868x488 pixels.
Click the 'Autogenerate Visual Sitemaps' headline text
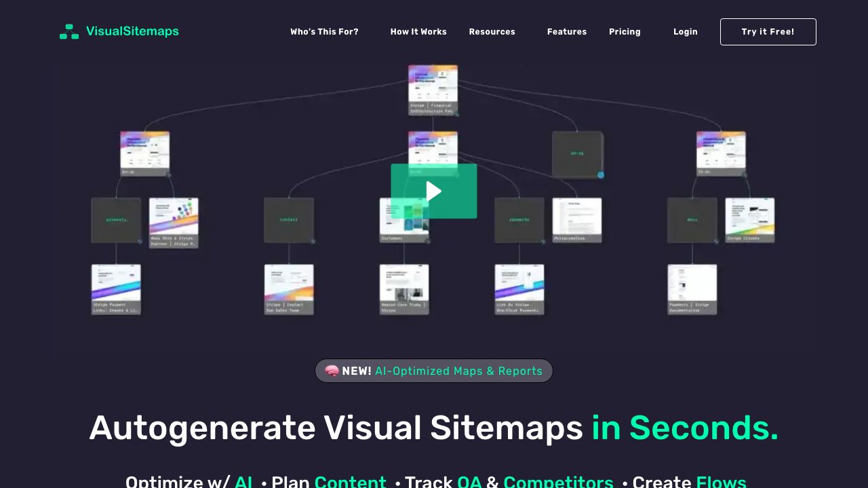pyautogui.click(x=336, y=428)
